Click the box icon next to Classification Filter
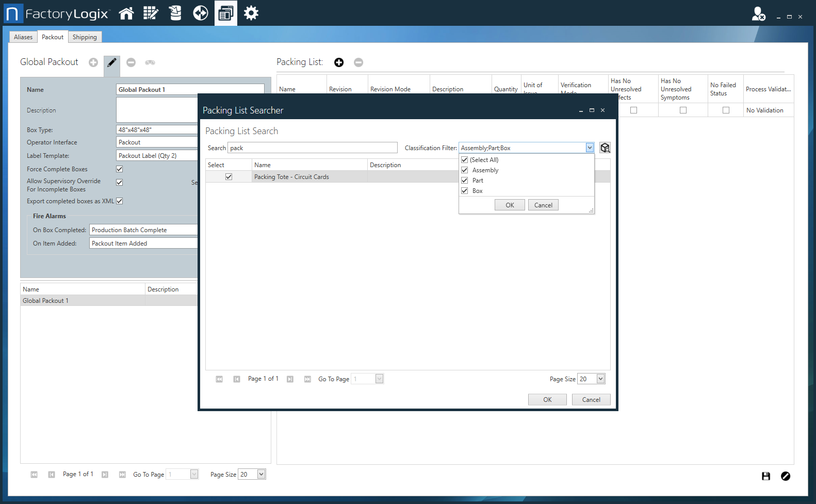The image size is (816, 504). pos(605,148)
